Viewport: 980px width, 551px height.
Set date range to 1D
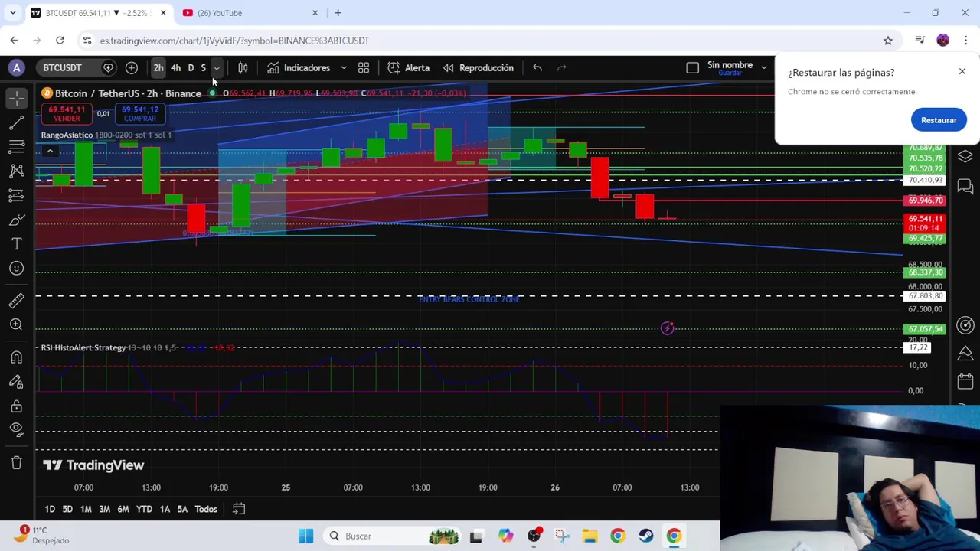pos(50,509)
